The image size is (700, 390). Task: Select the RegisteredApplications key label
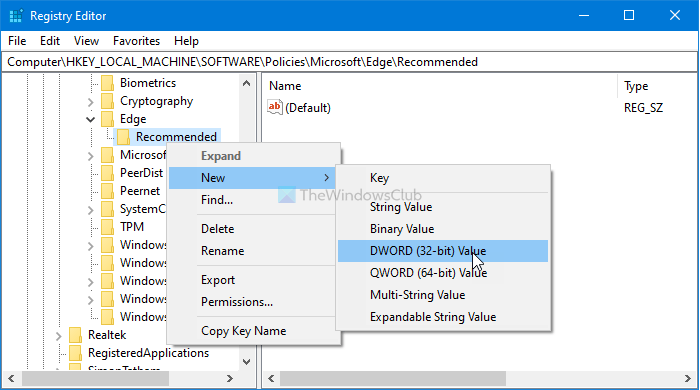(148, 353)
